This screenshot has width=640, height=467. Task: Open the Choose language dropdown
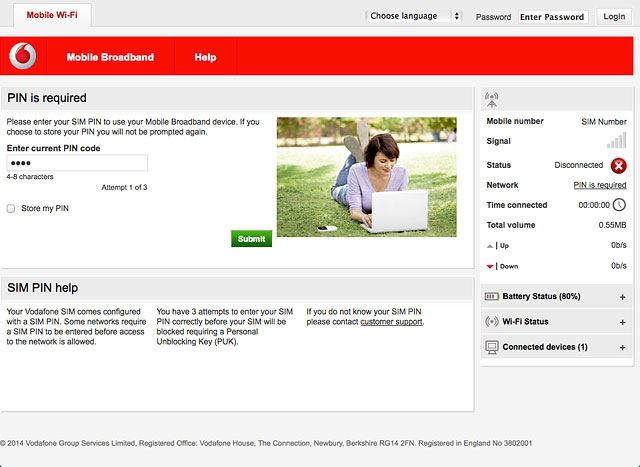(414, 16)
